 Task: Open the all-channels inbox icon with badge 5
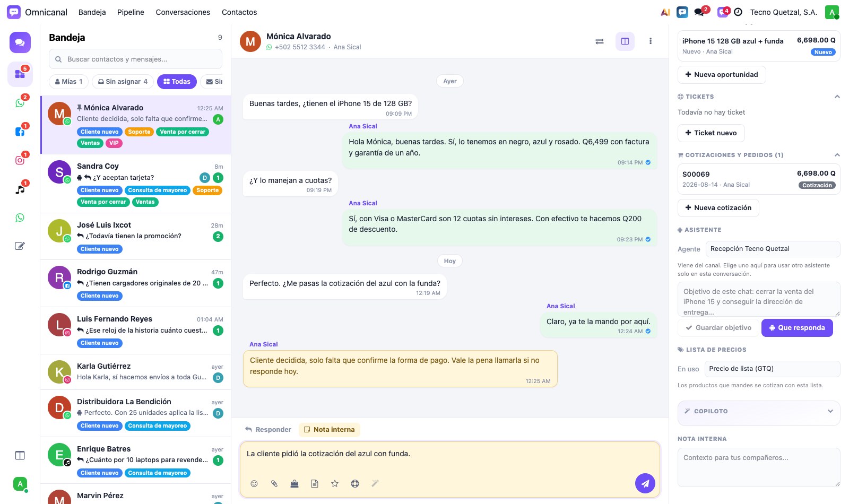point(20,74)
